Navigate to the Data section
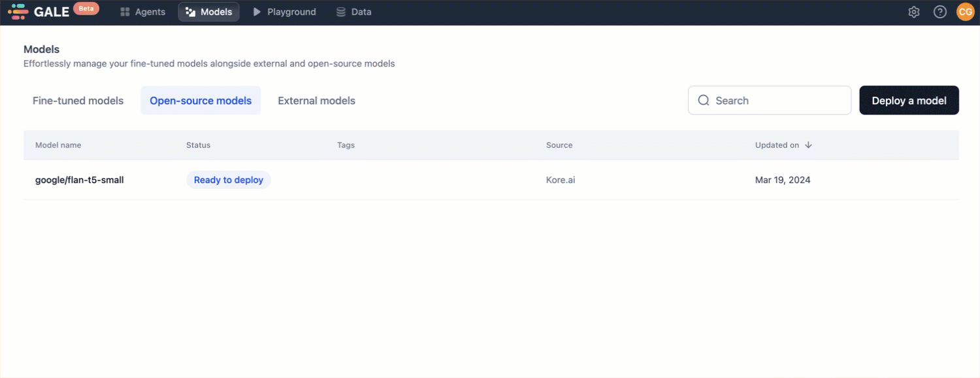 coord(353,12)
